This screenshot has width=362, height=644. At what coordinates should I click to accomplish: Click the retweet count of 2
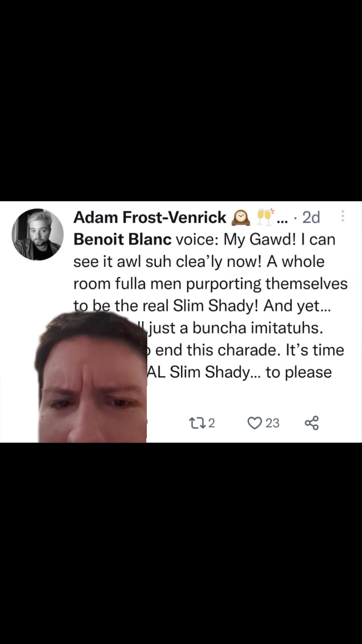point(211,423)
